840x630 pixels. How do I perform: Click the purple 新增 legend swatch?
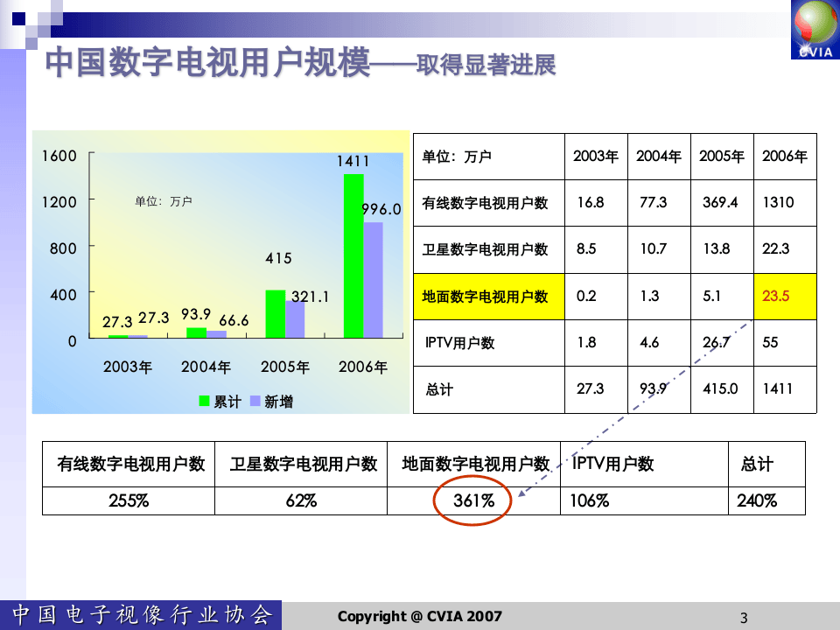coord(255,401)
